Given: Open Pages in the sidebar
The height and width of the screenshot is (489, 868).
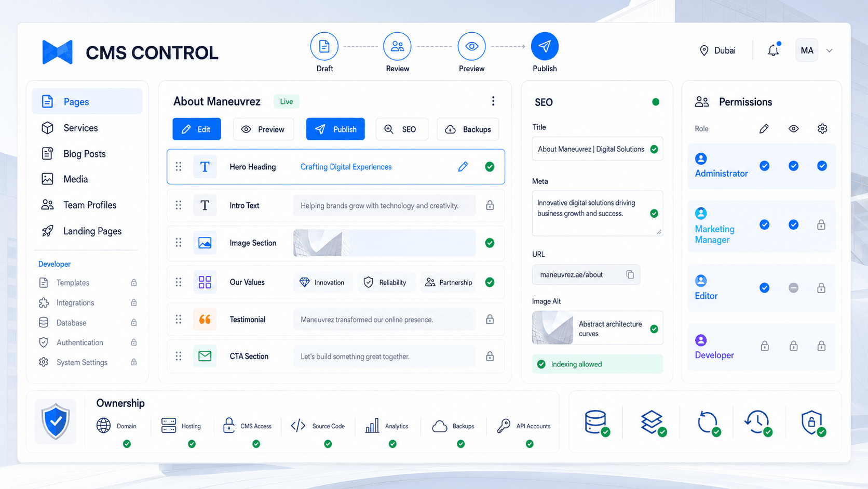Looking at the screenshot, I should (x=87, y=101).
